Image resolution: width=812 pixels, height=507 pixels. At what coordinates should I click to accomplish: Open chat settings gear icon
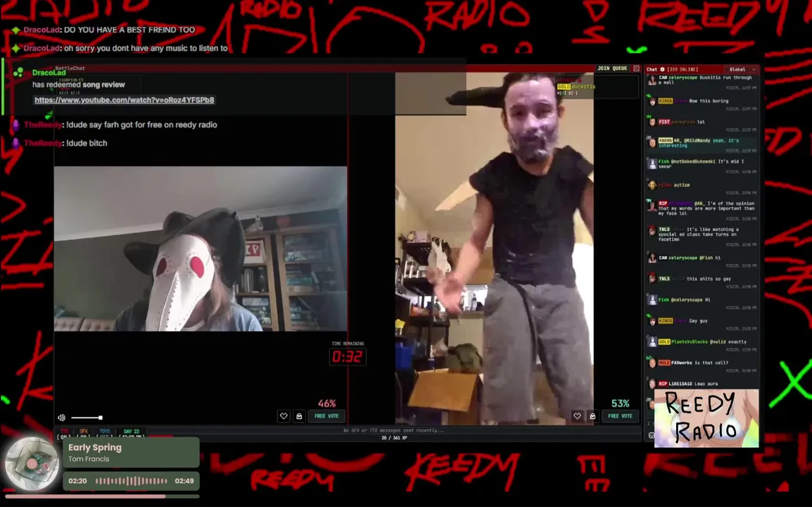click(x=662, y=69)
